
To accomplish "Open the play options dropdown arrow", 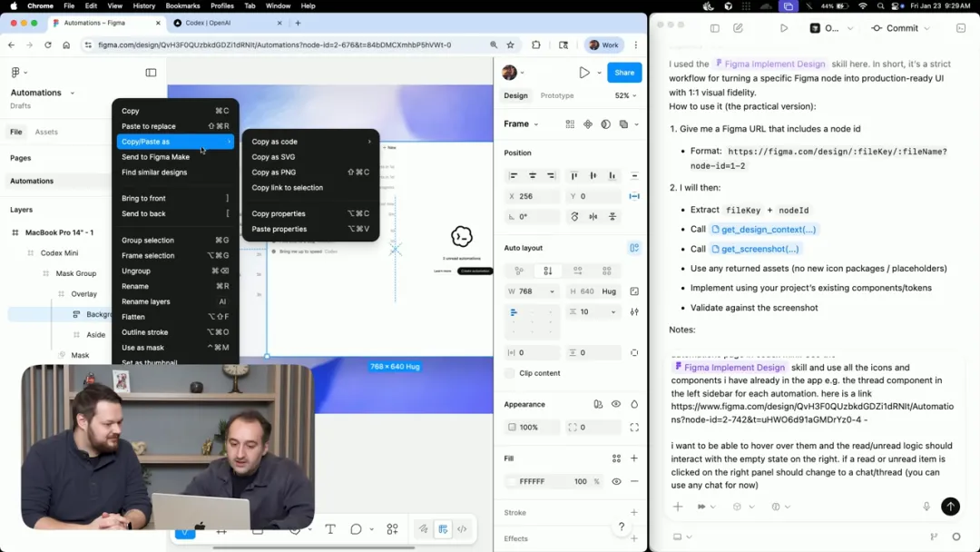I will [x=599, y=73].
